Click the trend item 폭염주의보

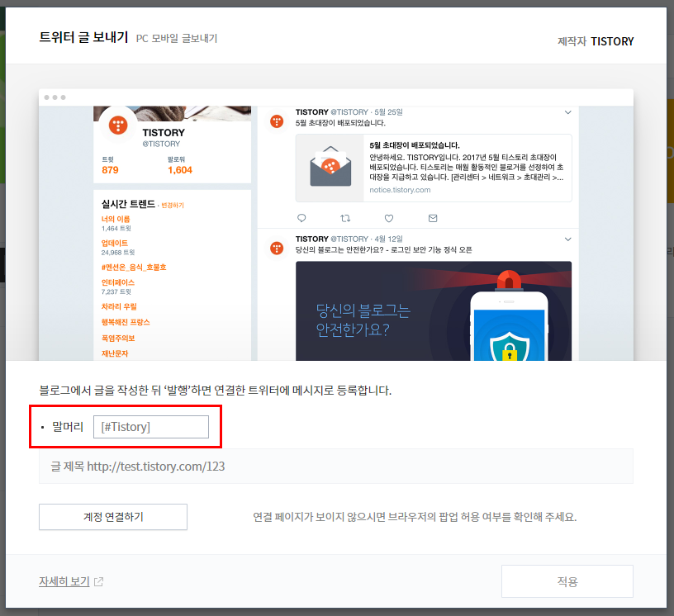click(118, 338)
